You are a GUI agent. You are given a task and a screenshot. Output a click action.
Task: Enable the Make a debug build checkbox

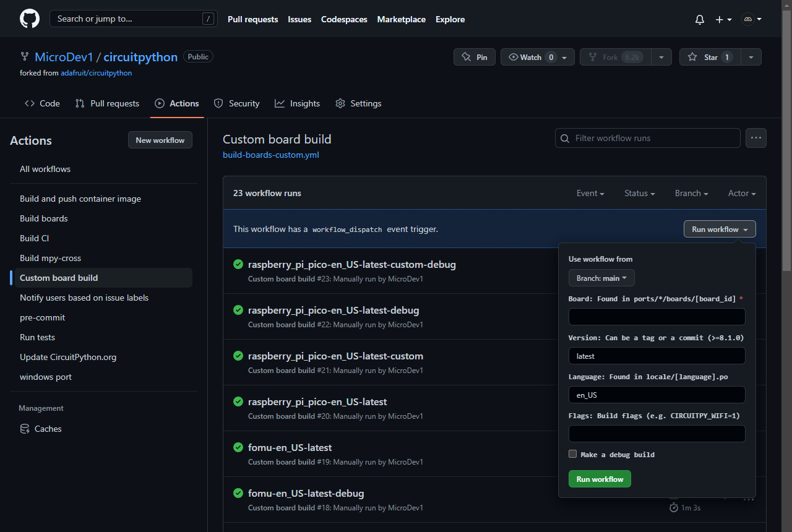coord(573,454)
